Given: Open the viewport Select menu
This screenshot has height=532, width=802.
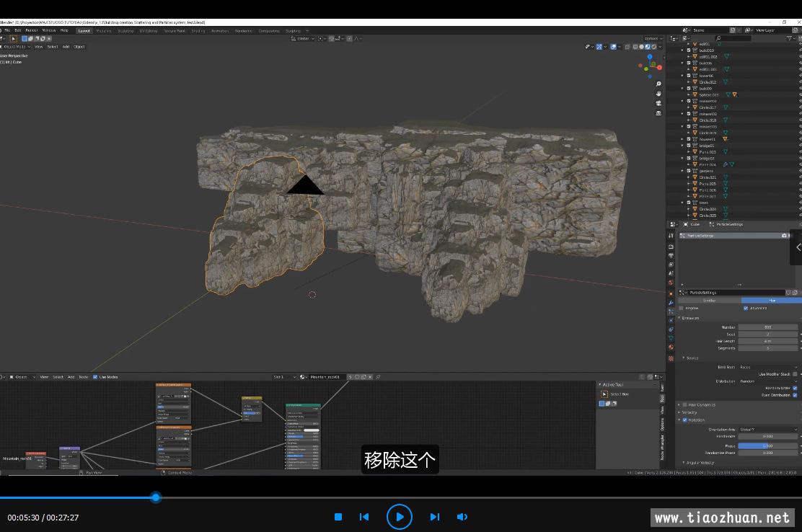Looking at the screenshot, I should (53, 47).
